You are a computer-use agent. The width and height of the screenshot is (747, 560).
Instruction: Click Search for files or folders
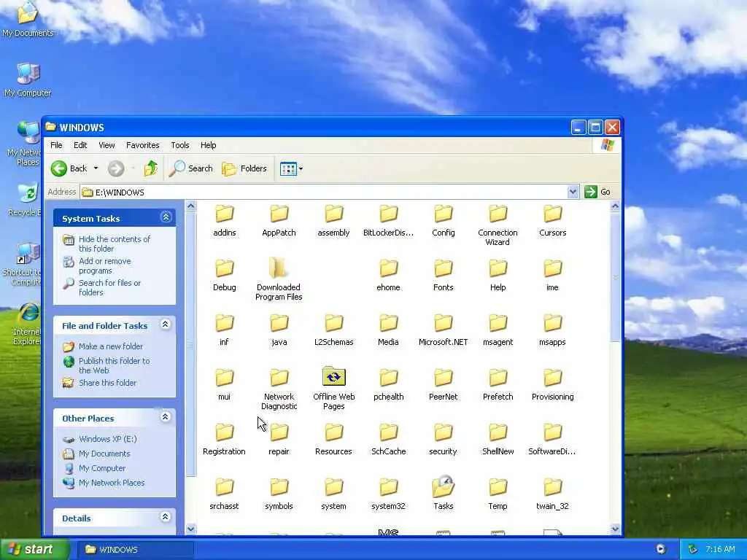pyautogui.click(x=109, y=287)
